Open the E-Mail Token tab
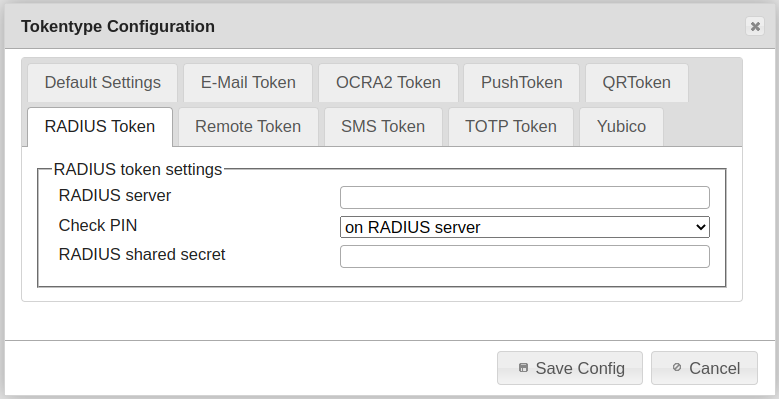 coord(248,82)
